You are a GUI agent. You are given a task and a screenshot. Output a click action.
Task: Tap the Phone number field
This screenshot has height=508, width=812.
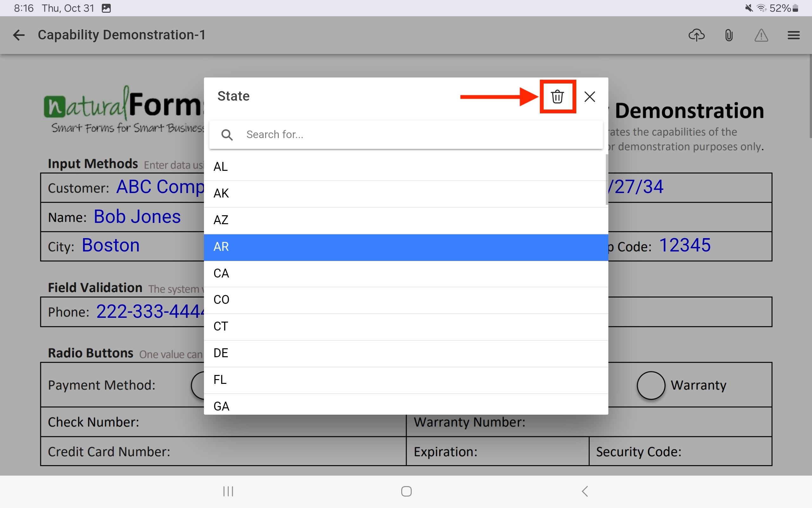click(122, 312)
